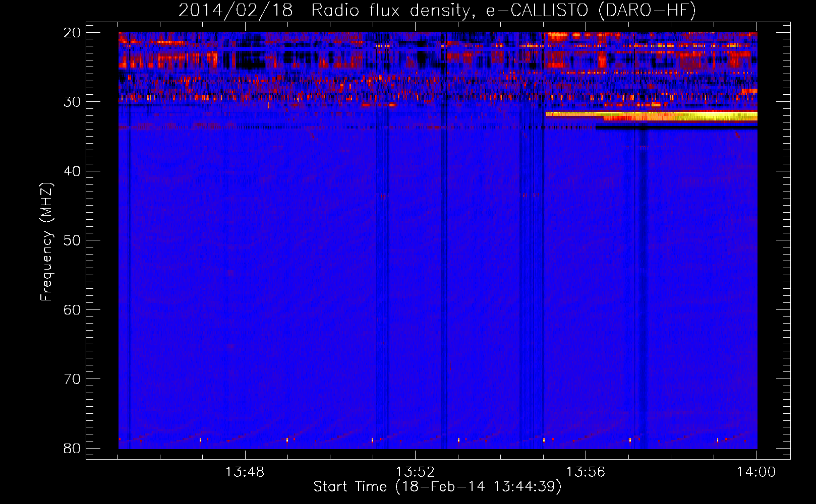
Task: Click the plot title mentioning e-CALLISTO (DARO-HF)
Action: [x=437, y=10]
